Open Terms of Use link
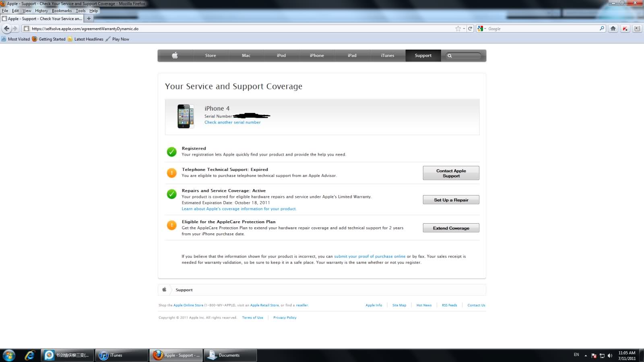The width and height of the screenshot is (644, 362). pos(252,318)
